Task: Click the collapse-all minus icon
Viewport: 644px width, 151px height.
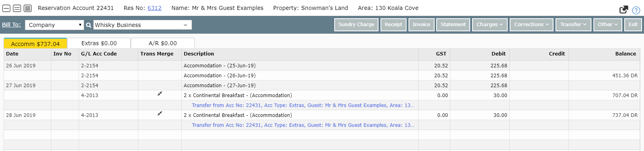Action: [x=6, y=8]
